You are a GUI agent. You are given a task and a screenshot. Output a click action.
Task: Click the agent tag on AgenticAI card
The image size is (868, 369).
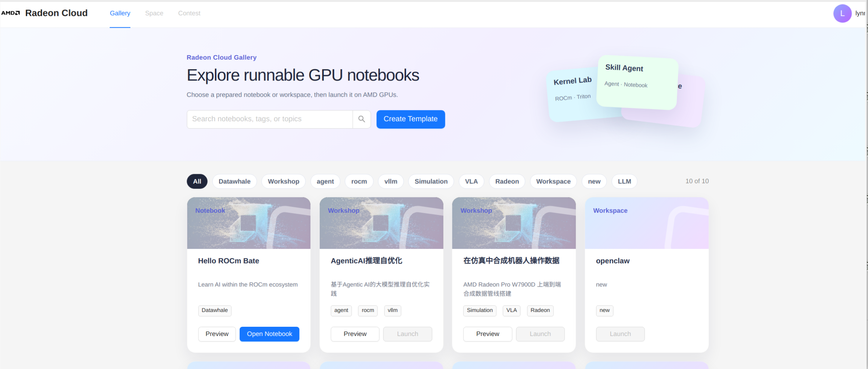pyautogui.click(x=341, y=310)
